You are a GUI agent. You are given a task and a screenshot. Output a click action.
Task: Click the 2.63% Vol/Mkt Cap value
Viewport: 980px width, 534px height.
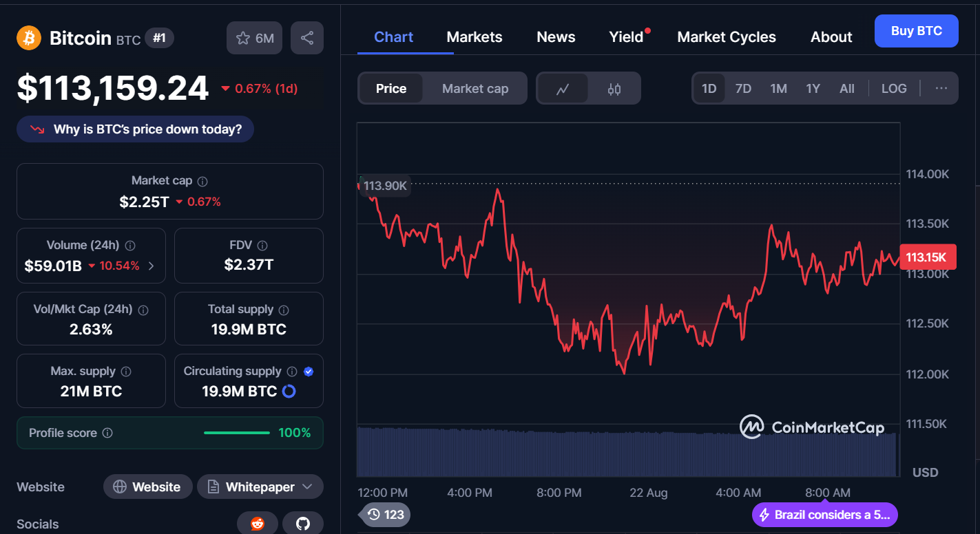pos(91,330)
